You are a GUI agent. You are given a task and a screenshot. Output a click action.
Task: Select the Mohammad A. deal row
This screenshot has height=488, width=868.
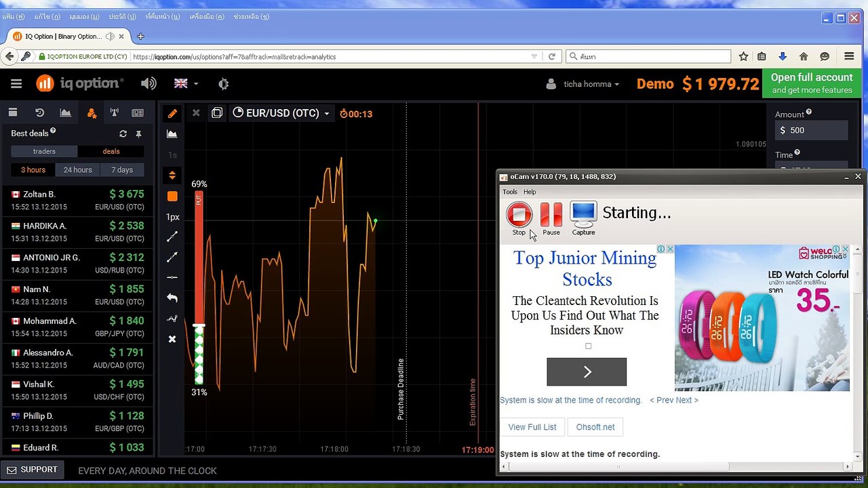pos(77,327)
